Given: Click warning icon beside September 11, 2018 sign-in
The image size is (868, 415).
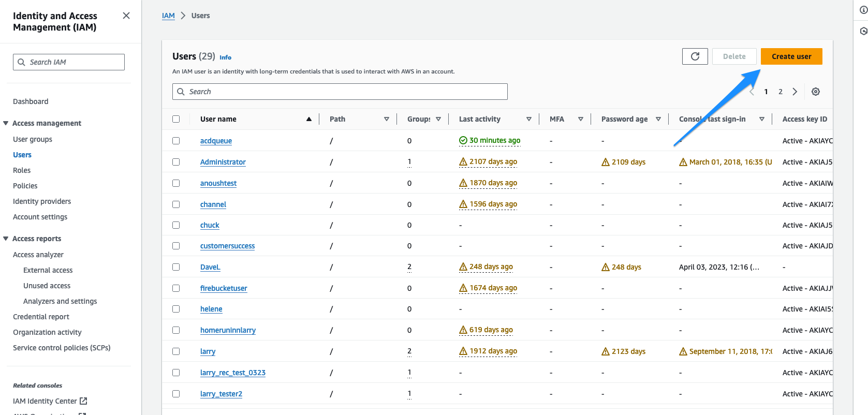Looking at the screenshot, I should [x=683, y=351].
